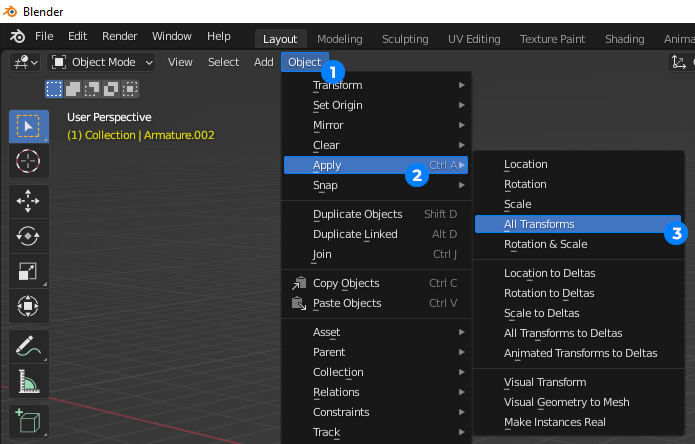Expand the Constraints submenu
This screenshot has height=444, width=695.
click(x=376, y=412)
